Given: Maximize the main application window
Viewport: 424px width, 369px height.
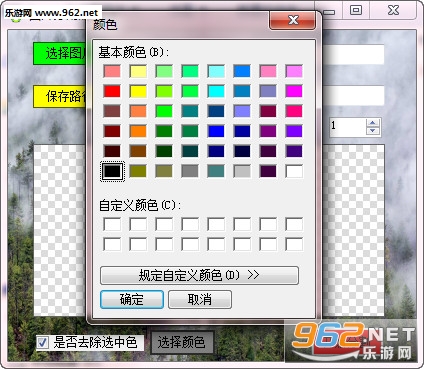Looking at the screenshot, I should (356, 10).
